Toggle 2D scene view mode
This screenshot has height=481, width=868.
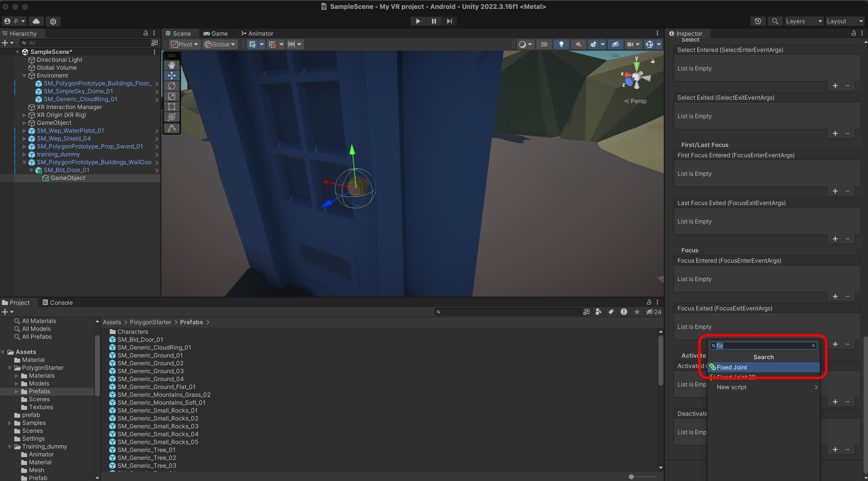(x=544, y=44)
